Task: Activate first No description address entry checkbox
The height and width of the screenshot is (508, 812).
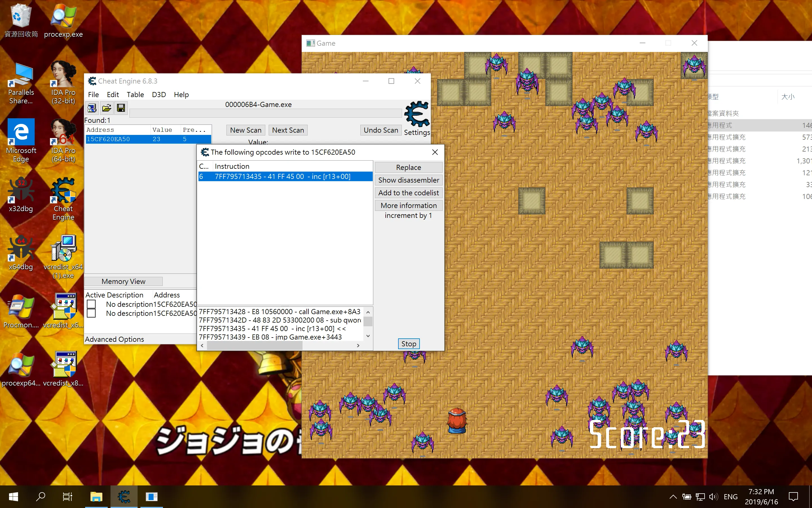Action: pos(91,305)
